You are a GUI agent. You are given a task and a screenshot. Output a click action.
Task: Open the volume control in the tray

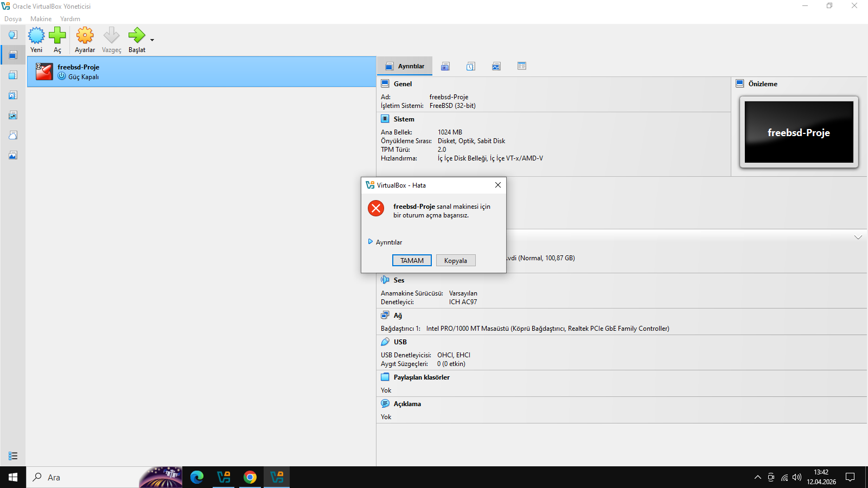(x=797, y=477)
